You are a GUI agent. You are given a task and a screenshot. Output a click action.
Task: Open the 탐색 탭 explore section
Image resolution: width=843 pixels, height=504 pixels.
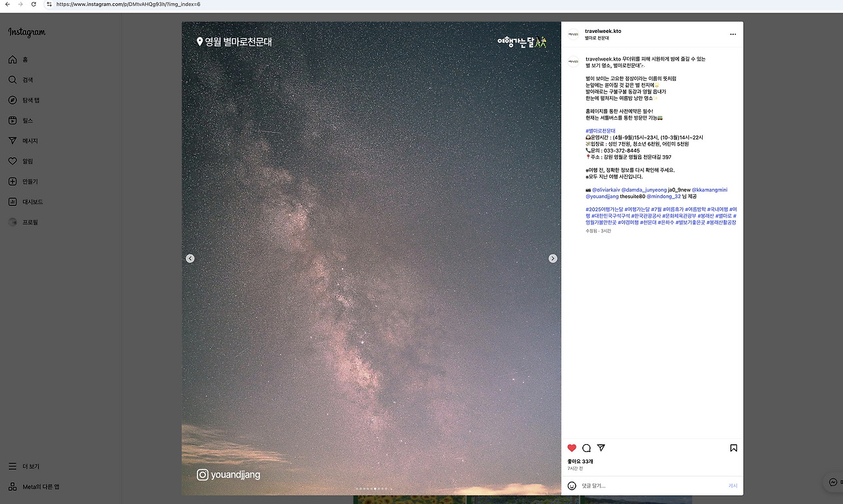click(x=30, y=100)
